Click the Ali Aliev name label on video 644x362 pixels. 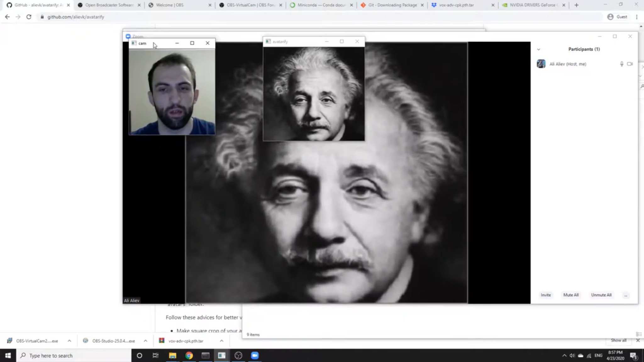[x=131, y=301]
